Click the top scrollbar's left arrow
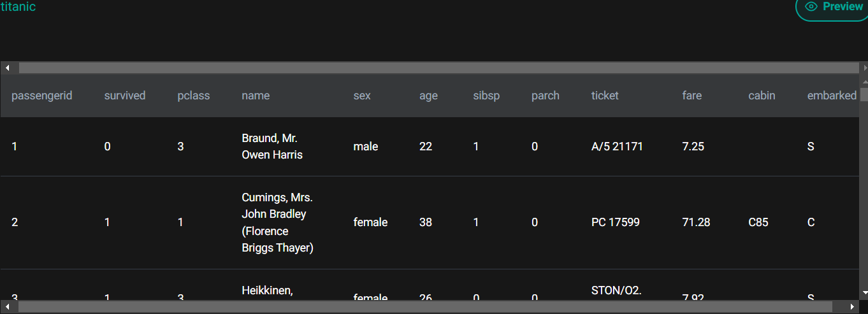 (x=7, y=68)
